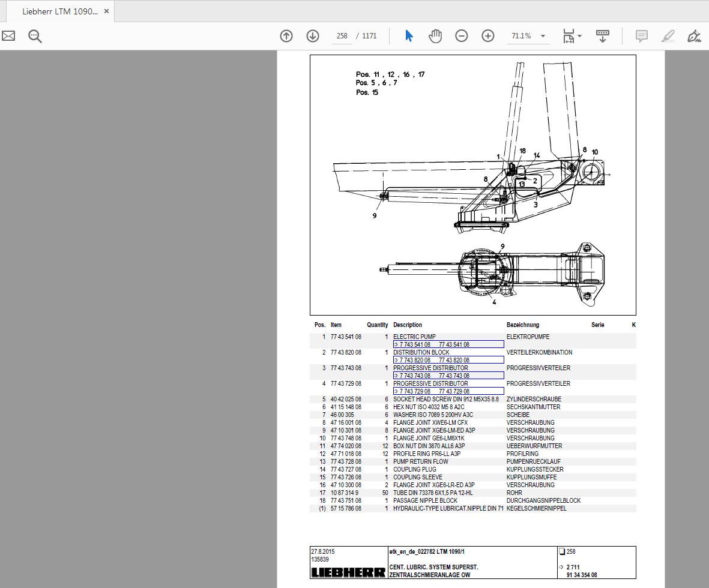The width and height of the screenshot is (709, 588).
Task: Zoom in with the plus button
Action: [x=488, y=36]
